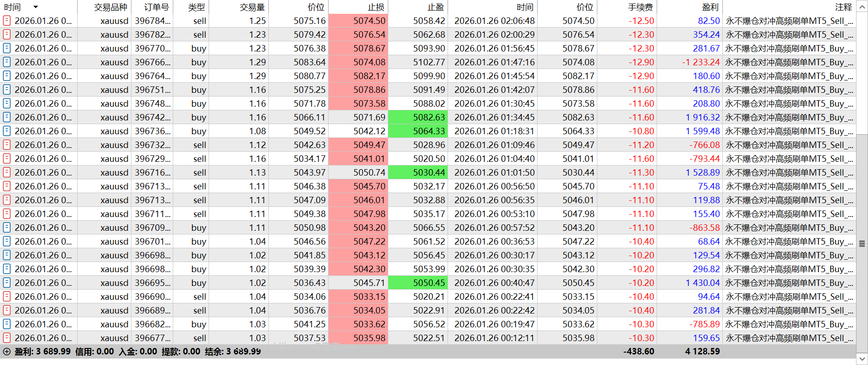Click the 结余: 3 689.99 summary text
The width and height of the screenshot is (868, 365).
point(233,352)
